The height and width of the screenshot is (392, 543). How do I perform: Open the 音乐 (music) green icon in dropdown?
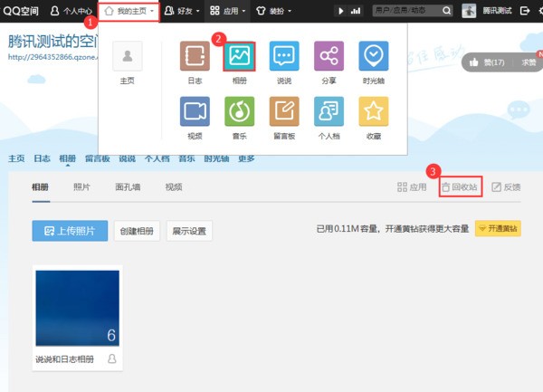pos(239,111)
